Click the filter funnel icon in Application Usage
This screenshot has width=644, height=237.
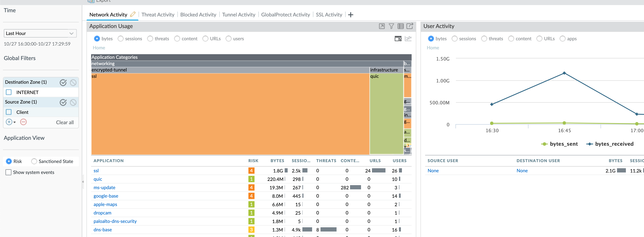(391, 26)
